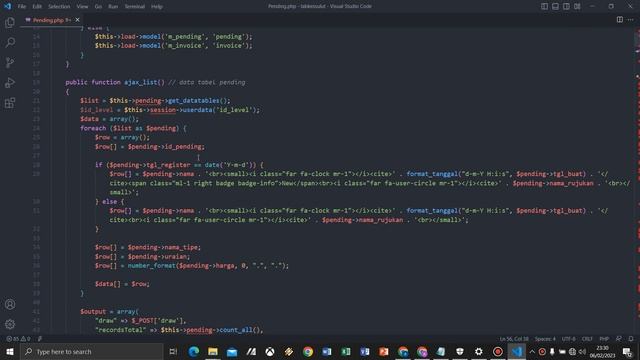Open the red screen recorder taskbar icon
Viewport: 640px width, 360px height.
(498, 351)
